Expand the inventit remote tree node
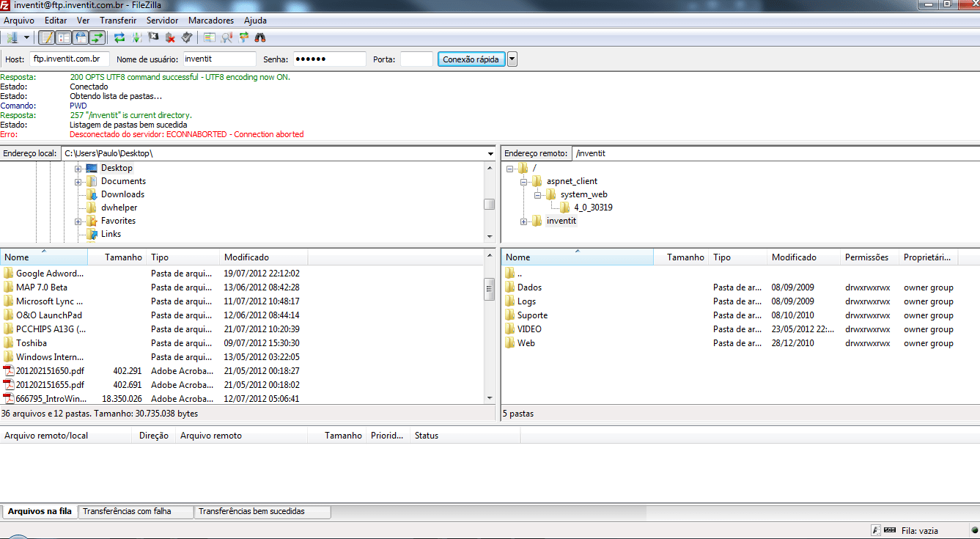 point(524,221)
